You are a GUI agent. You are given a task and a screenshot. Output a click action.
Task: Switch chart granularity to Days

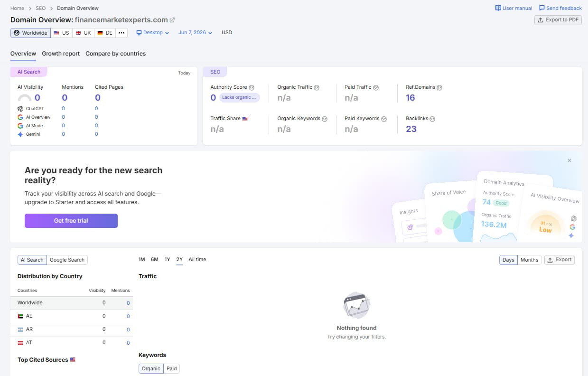pyautogui.click(x=508, y=260)
